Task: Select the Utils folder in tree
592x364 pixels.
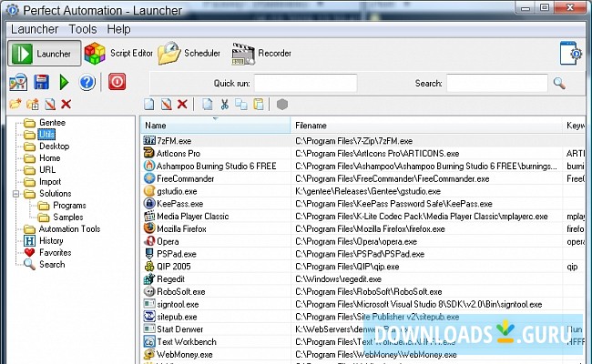Action: coord(46,135)
